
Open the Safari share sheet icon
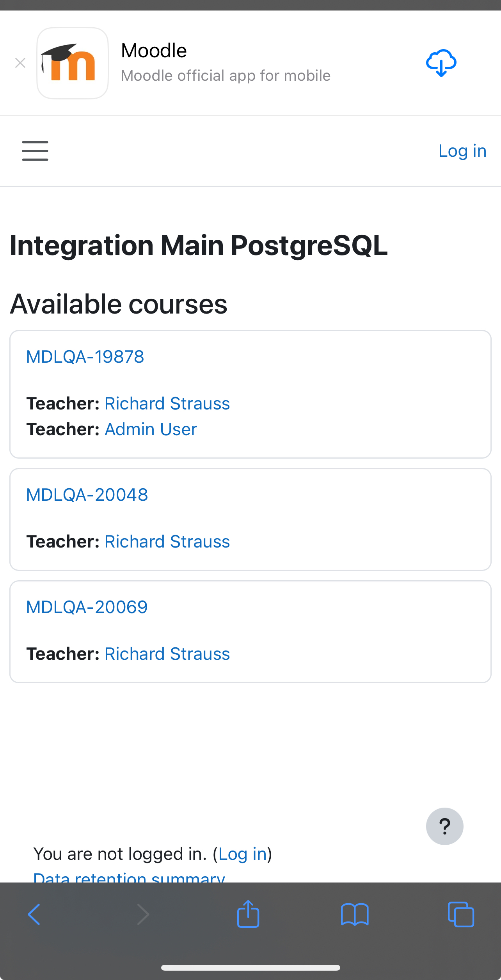pos(248,913)
